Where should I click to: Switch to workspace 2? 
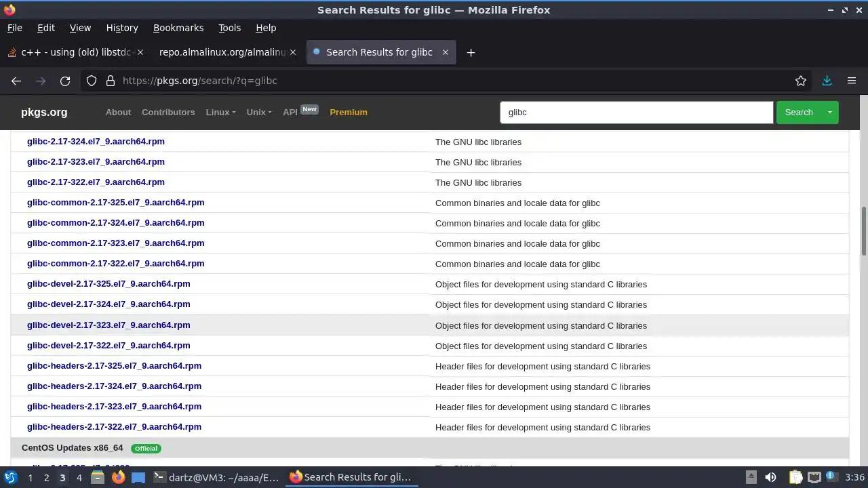click(x=46, y=478)
